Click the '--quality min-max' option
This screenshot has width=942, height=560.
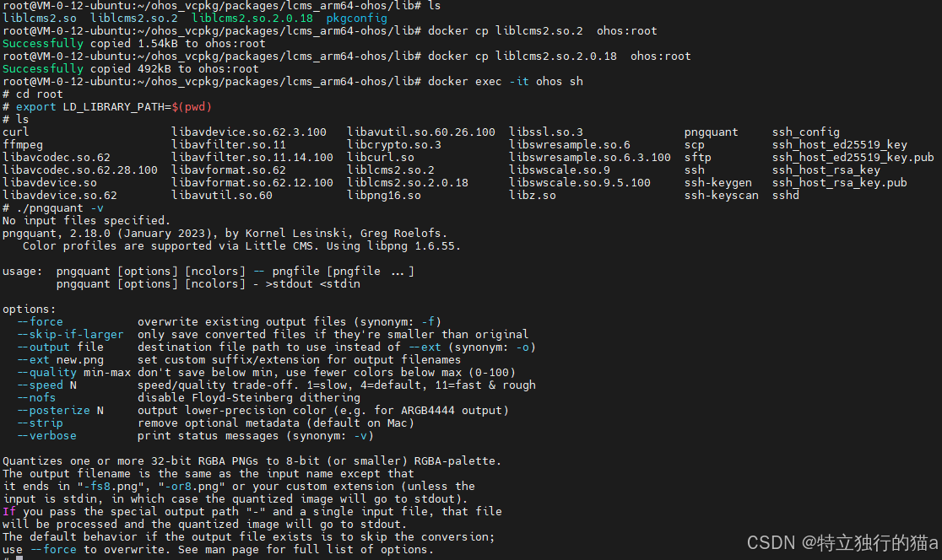pyautogui.click(x=73, y=372)
